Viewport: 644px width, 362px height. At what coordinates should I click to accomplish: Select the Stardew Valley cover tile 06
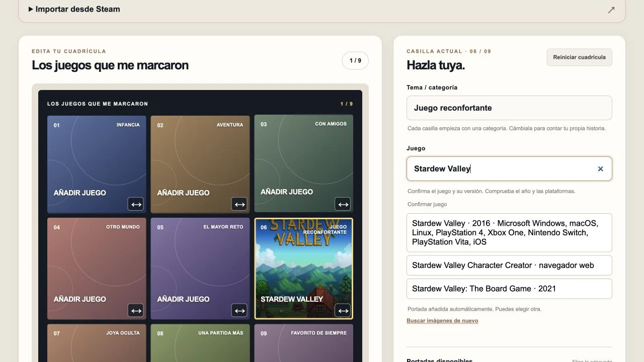[303, 268]
